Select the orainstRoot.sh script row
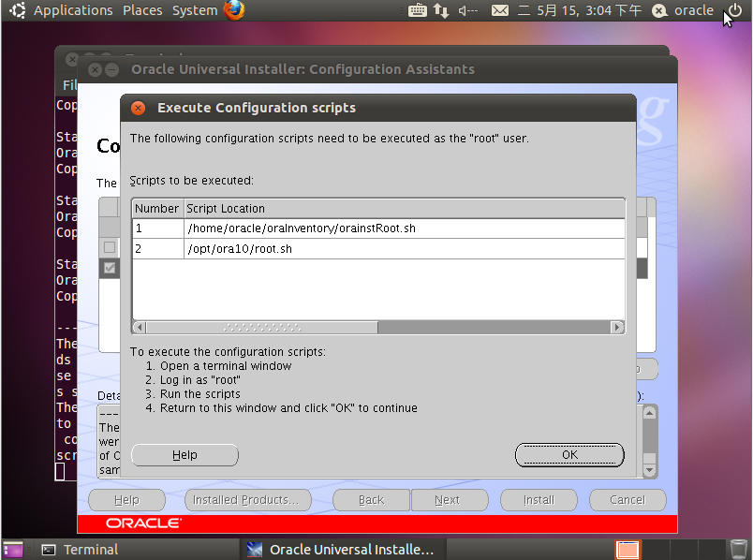Image resolution: width=753 pixels, height=560 pixels. point(378,228)
